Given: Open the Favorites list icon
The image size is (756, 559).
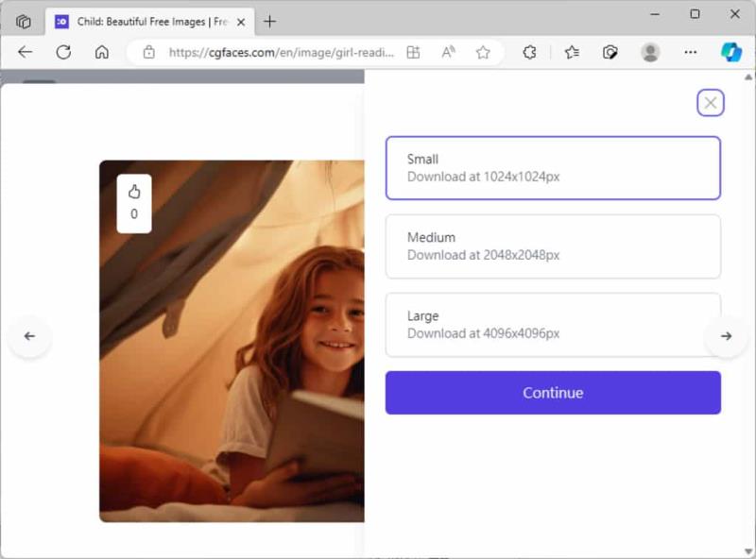Looking at the screenshot, I should point(572,52).
